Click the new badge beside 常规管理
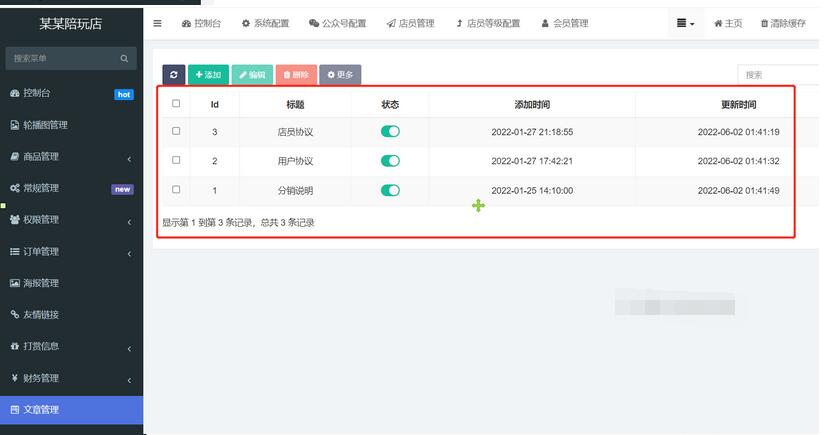This screenshot has width=830, height=435. (x=122, y=189)
